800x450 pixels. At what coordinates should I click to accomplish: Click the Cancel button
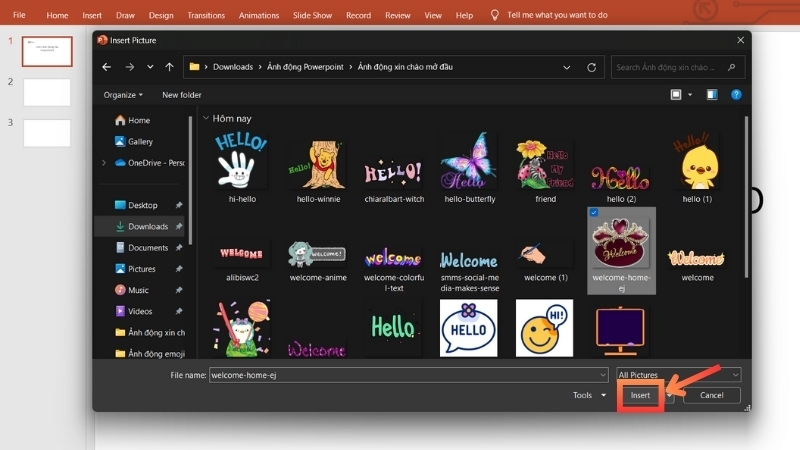pos(711,395)
